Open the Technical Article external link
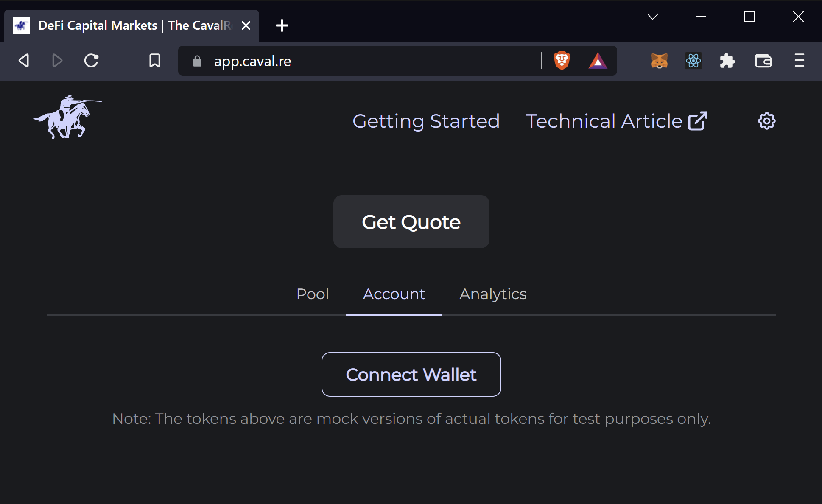The image size is (822, 504). (x=616, y=121)
